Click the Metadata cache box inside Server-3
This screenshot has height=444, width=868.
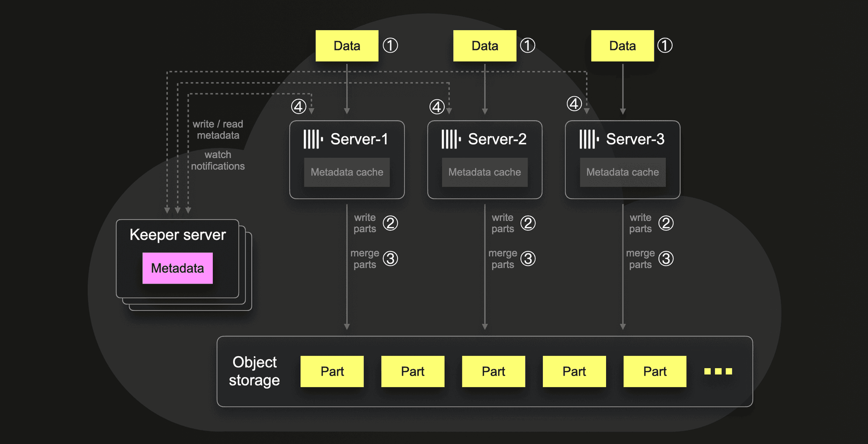[x=623, y=172]
